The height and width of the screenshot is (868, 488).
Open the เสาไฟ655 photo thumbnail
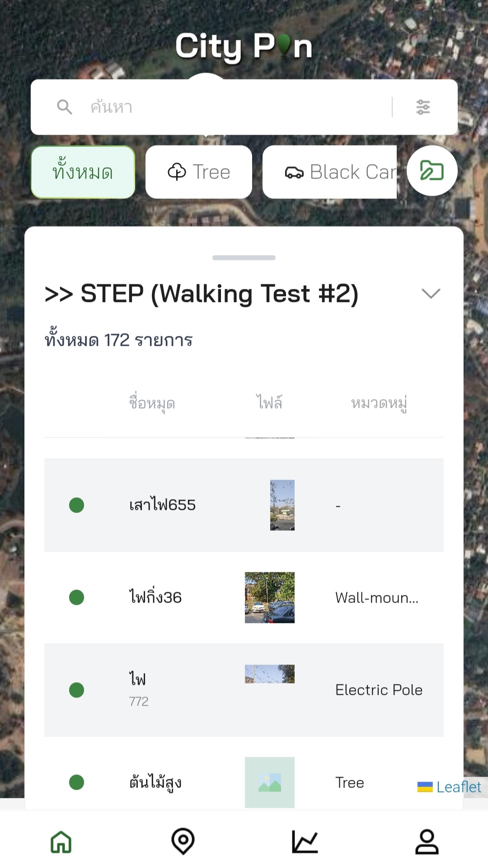(x=282, y=505)
